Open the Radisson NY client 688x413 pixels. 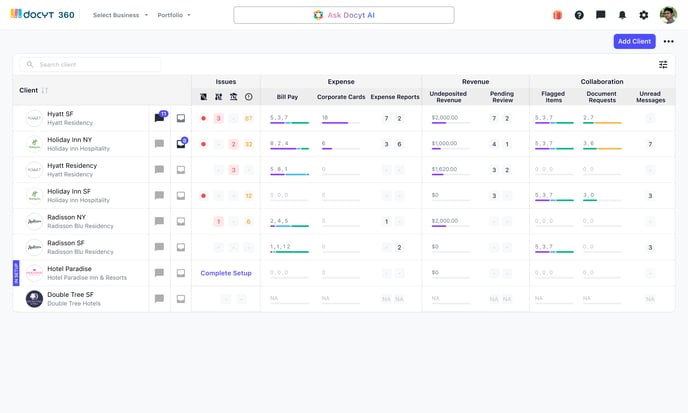[80, 221]
